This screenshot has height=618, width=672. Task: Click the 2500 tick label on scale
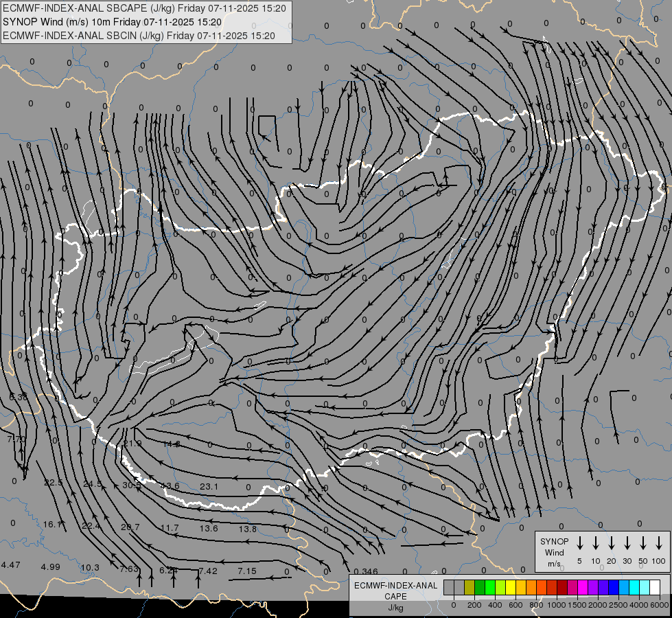click(618, 605)
